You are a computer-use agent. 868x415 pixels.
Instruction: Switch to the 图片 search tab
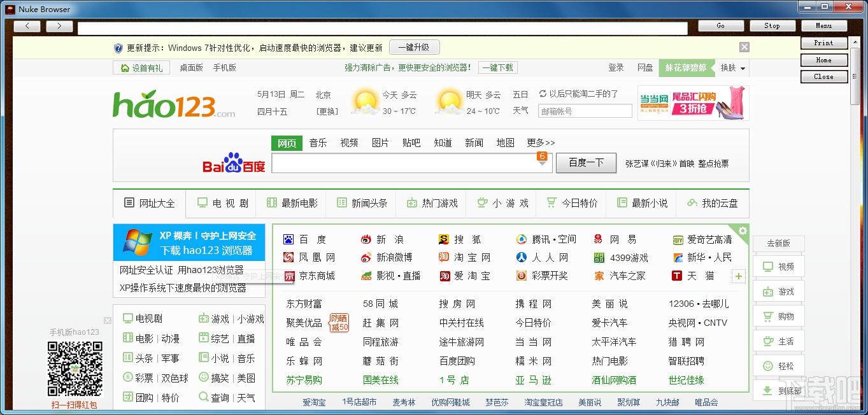[x=380, y=143]
